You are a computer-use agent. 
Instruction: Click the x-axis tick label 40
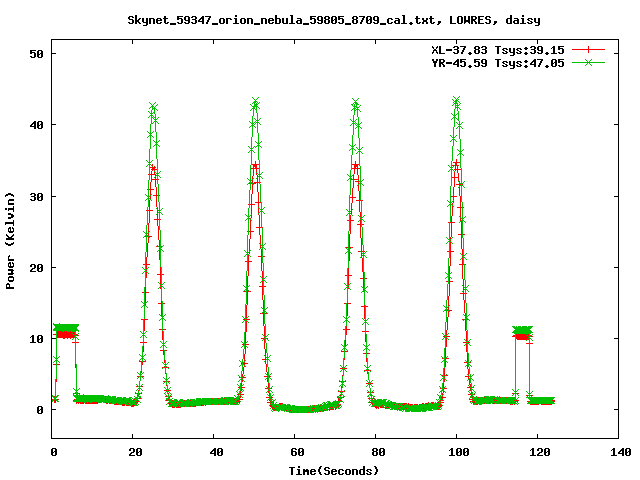pyautogui.click(x=216, y=452)
